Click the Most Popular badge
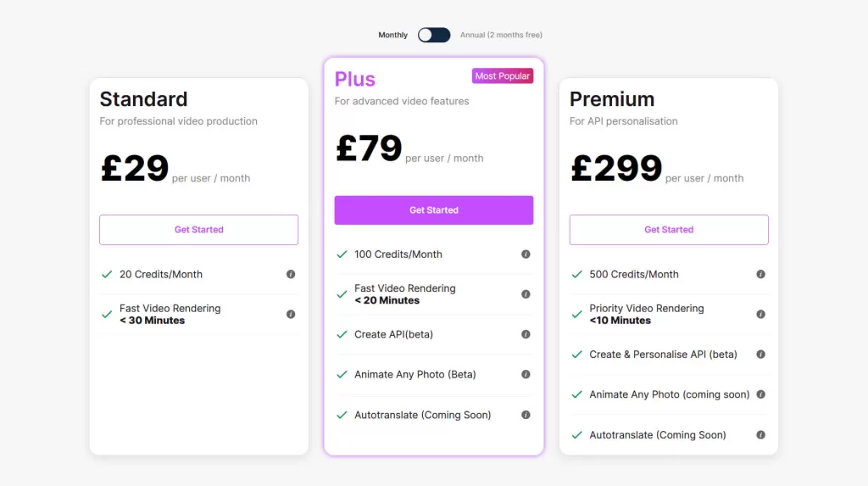Image resolution: width=868 pixels, height=486 pixels. point(503,76)
